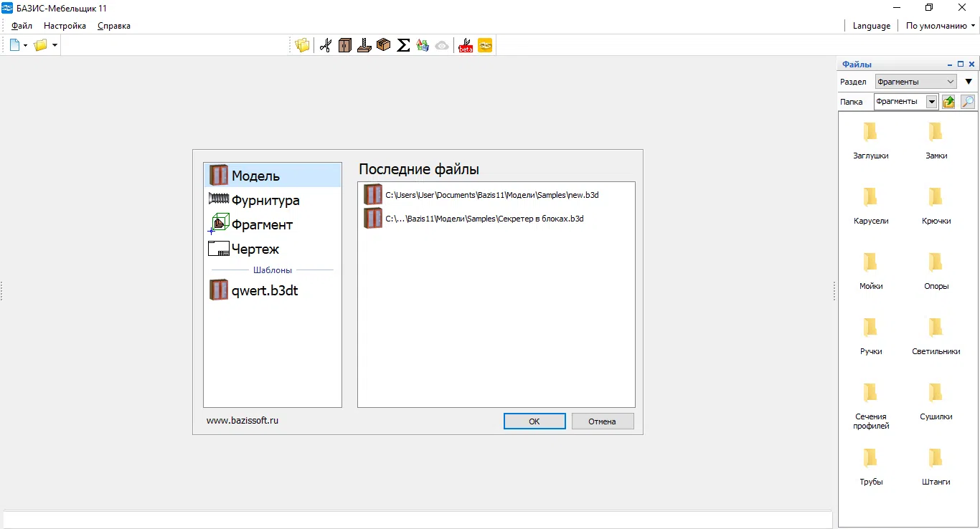Click the bottom command line input field
980x529 pixels.
418,520
